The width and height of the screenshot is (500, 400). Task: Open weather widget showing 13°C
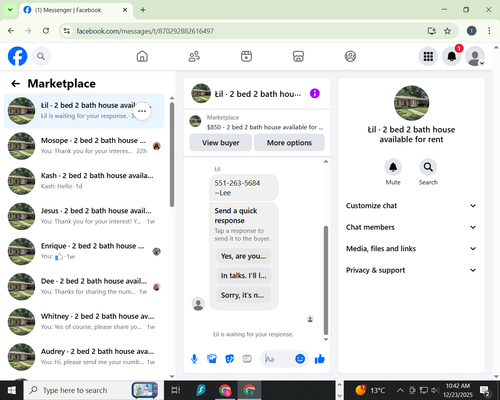point(370,390)
